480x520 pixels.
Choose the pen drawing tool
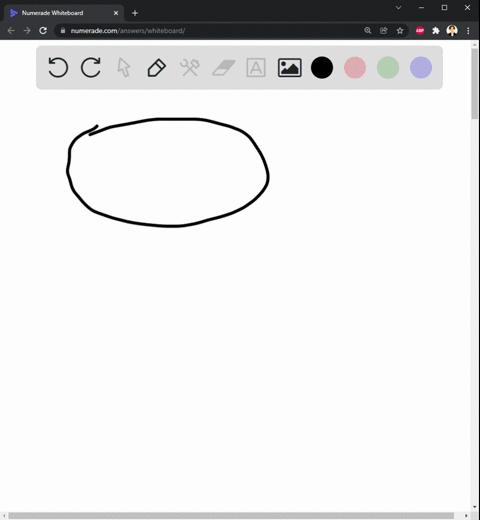(x=157, y=68)
